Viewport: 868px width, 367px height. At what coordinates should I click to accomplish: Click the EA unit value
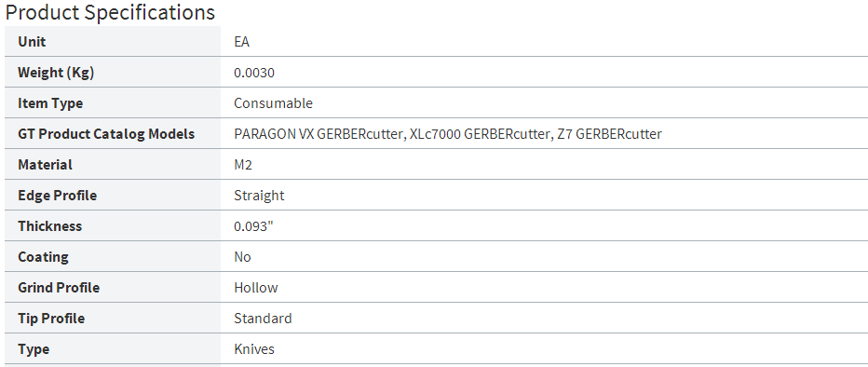[x=242, y=42]
